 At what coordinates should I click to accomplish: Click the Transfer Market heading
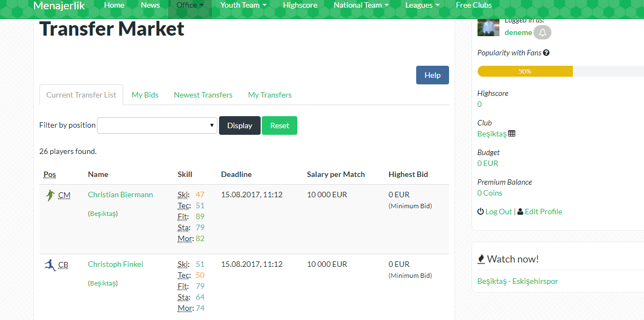(x=112, y=30)
